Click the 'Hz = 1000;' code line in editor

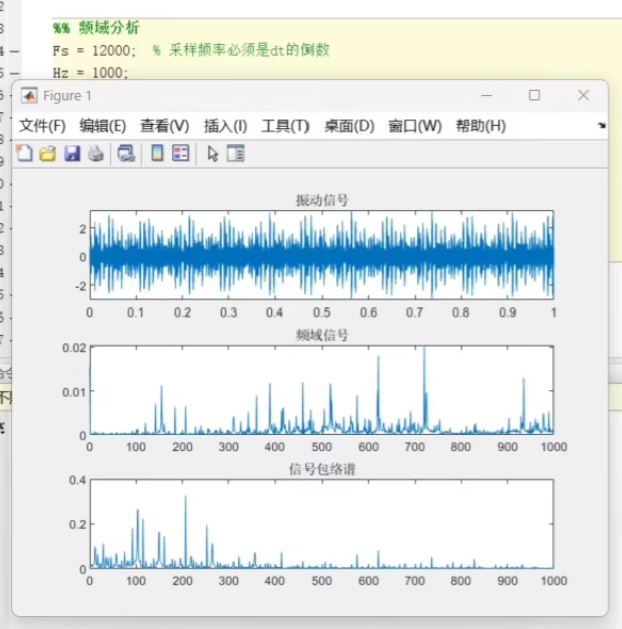coord(90,73)
